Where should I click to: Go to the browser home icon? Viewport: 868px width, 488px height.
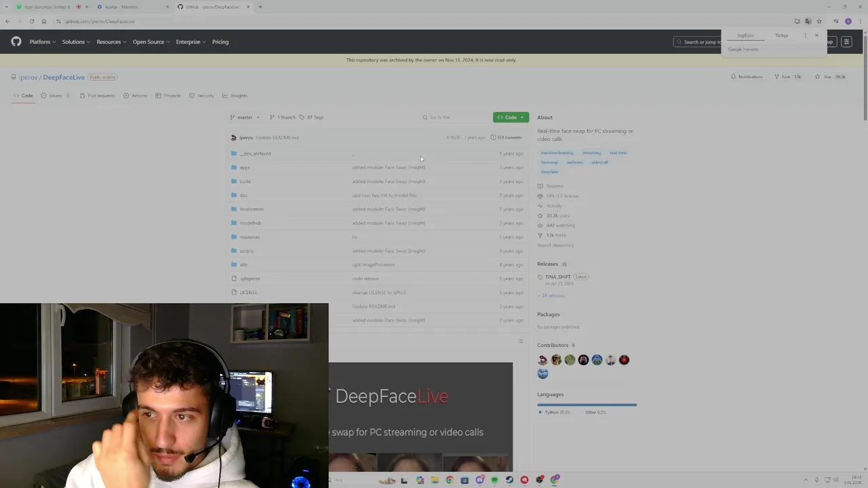44,22
